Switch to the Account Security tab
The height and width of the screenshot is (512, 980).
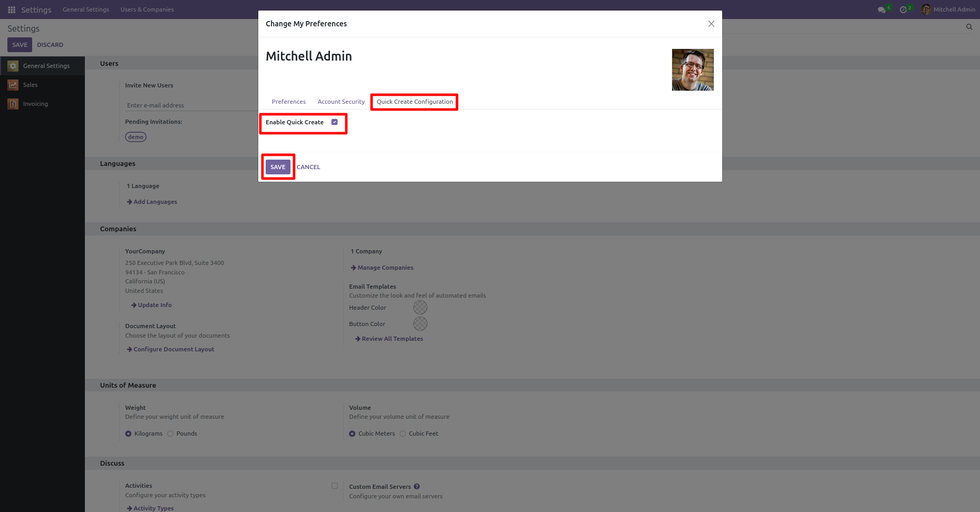tap(341, 102)
